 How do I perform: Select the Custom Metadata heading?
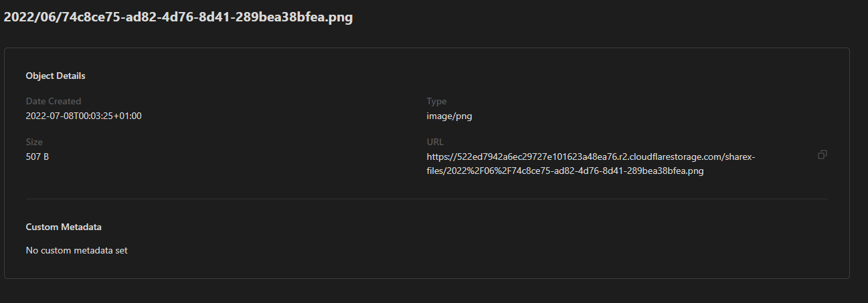64,227
